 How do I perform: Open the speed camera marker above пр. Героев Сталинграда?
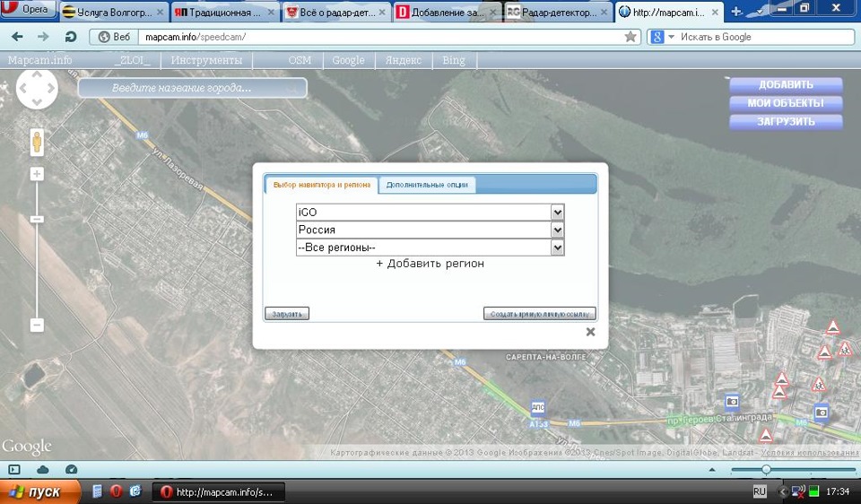tap(732, 402)
